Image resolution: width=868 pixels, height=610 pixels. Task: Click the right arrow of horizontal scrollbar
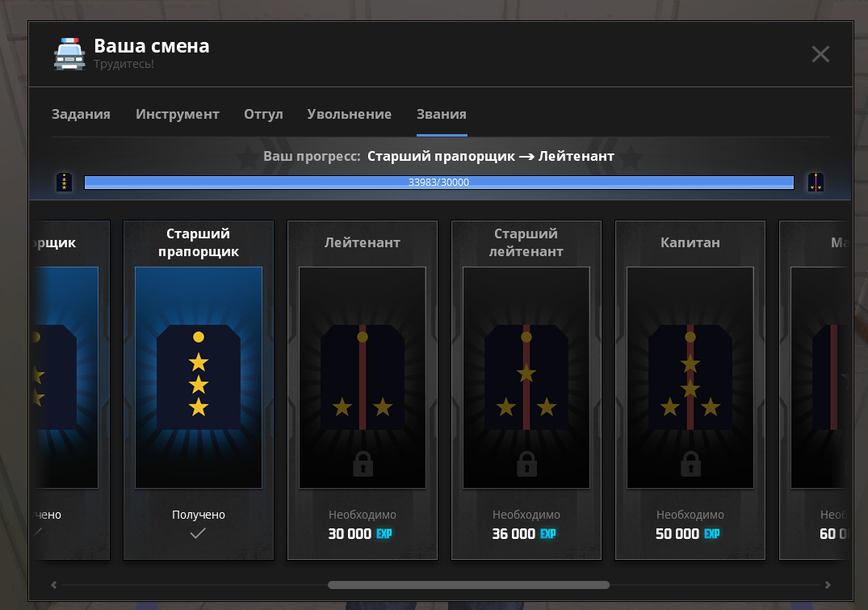[828, 584]
